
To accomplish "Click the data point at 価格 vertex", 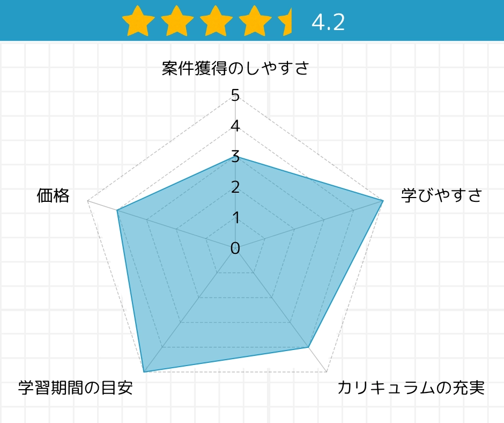I will (x=117, y=210).
